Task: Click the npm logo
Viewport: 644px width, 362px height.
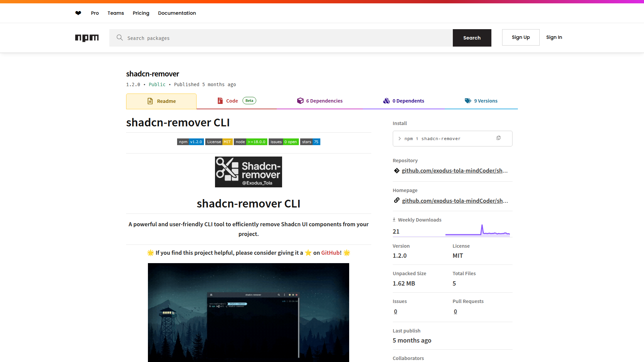Action: coord(87,38)
